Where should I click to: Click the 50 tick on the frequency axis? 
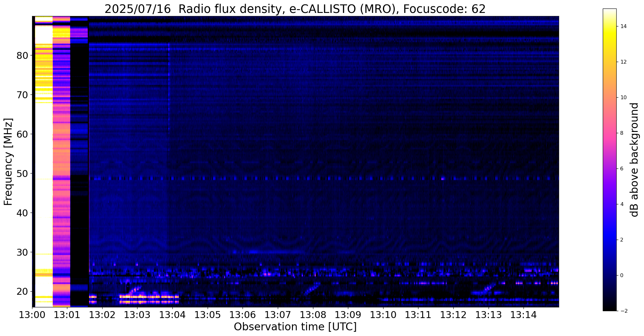tap(22, 174)
